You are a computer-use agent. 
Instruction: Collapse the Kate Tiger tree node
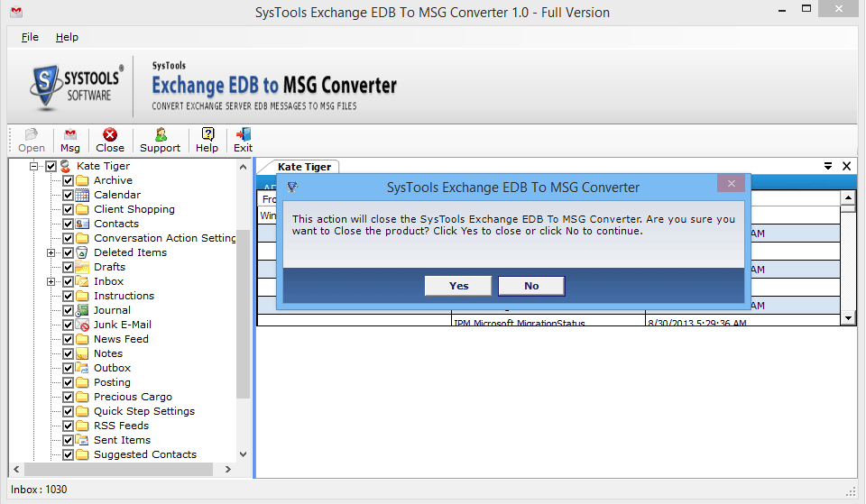pos(34,166)
